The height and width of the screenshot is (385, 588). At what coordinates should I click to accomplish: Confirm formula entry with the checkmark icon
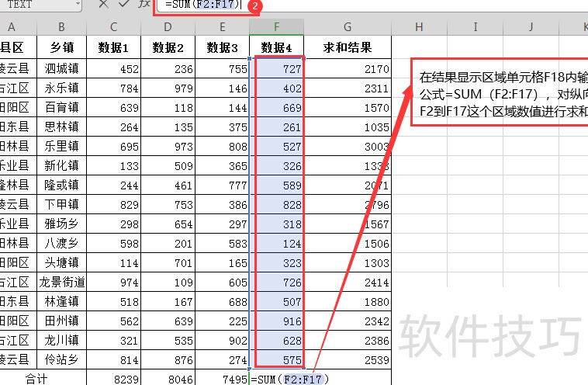tap(124, 4)
